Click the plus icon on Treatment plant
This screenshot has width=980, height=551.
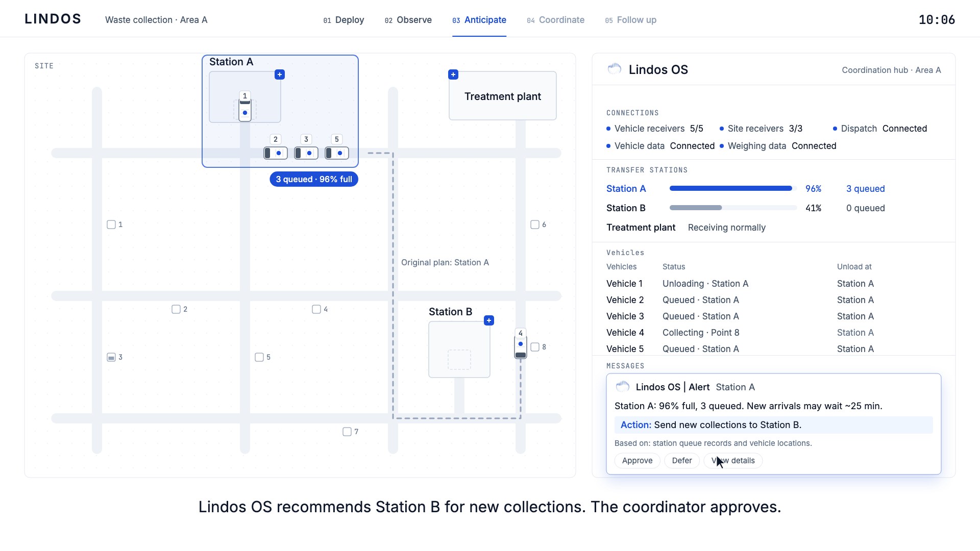(x=453, y=74)
